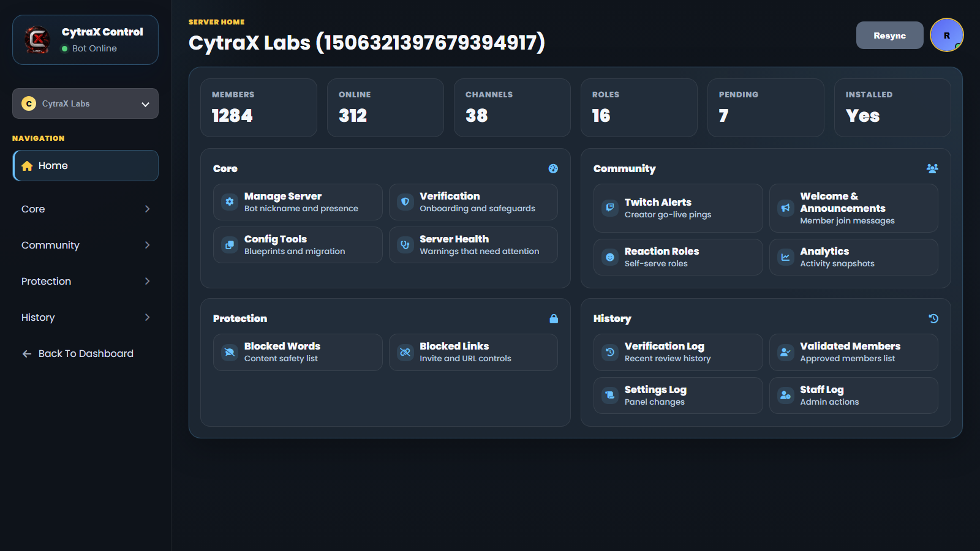Click the CytraX Labs server title heading
The width and height of the screenshot is (980, 551).
(367, 43)
